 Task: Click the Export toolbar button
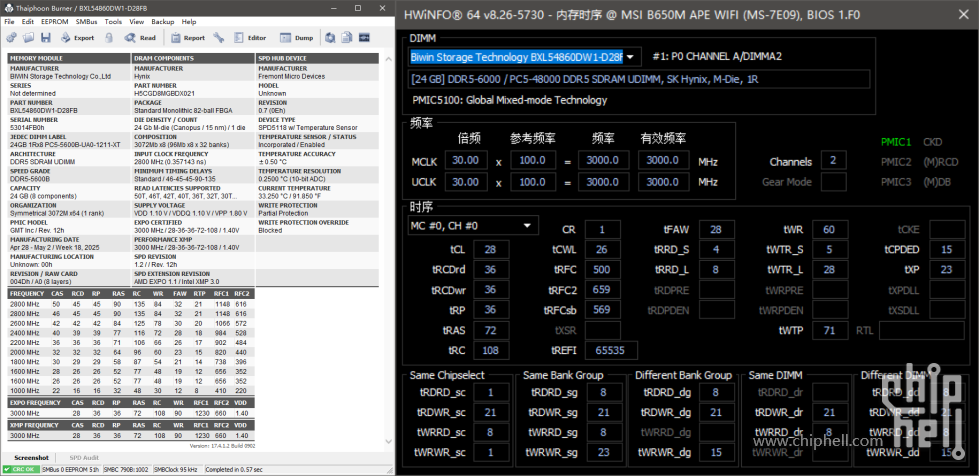[77, 37]
